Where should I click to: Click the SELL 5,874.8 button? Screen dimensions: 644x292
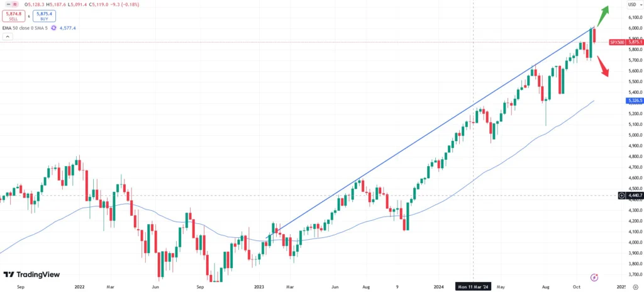click(x=14, y=16)
